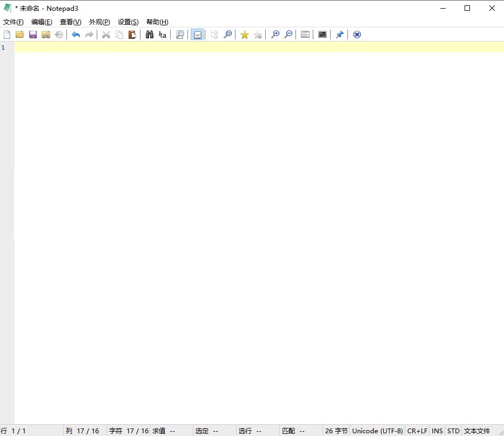The height and width of the screenshot is (436, 504).
Task: Toggle insert mode via INS status indicator
Action: pos(437,431)
